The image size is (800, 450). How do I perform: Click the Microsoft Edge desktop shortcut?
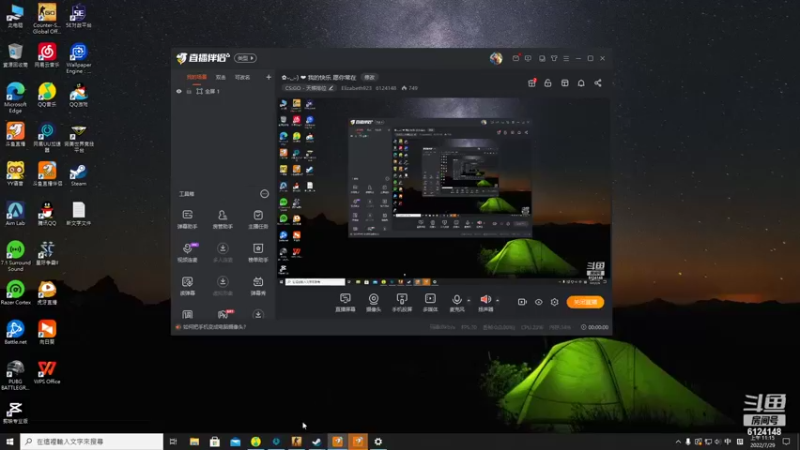tap(15, 97)
